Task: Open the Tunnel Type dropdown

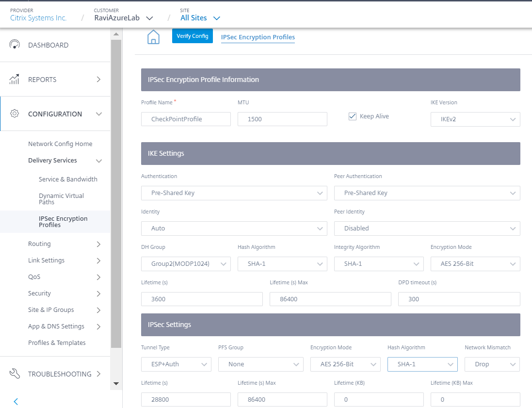Action: [x=176, y=364]
